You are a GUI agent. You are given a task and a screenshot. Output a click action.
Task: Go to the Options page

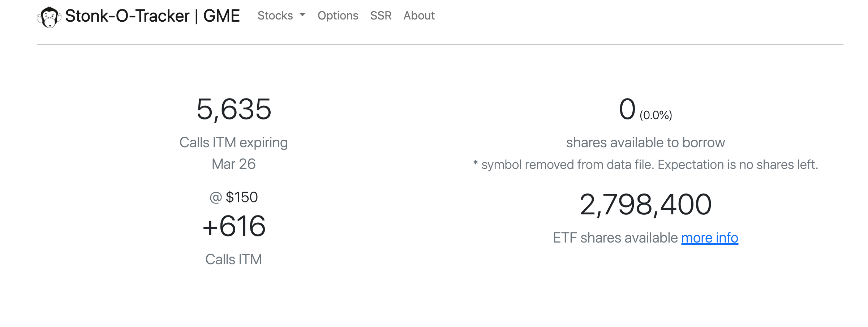(338, 16)
